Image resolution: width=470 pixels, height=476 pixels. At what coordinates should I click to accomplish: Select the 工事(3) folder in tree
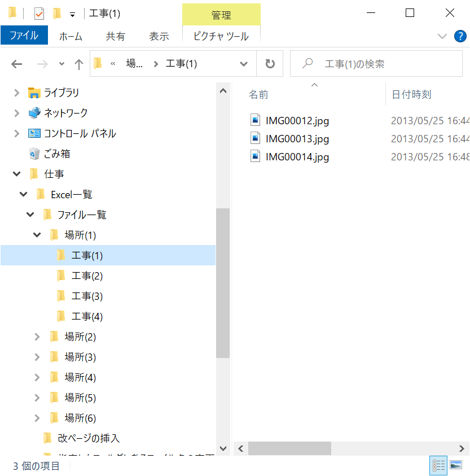click(87, 296)
